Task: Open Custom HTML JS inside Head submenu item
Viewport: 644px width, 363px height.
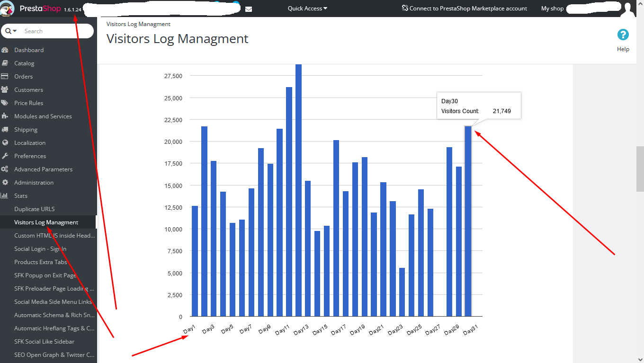Action: click(54, 236)
